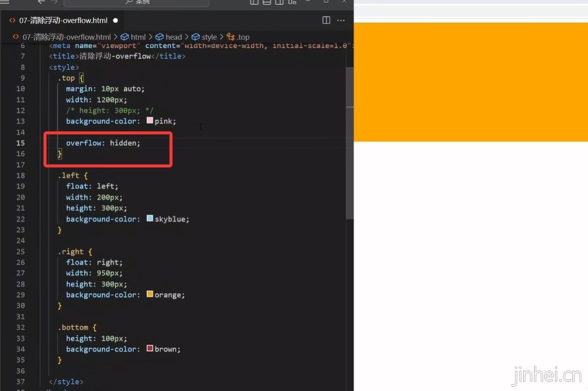The width and height of the screenshot is (588, 391).
Task: Open the editor More Actions ellipsis
Action: [341, 20]
